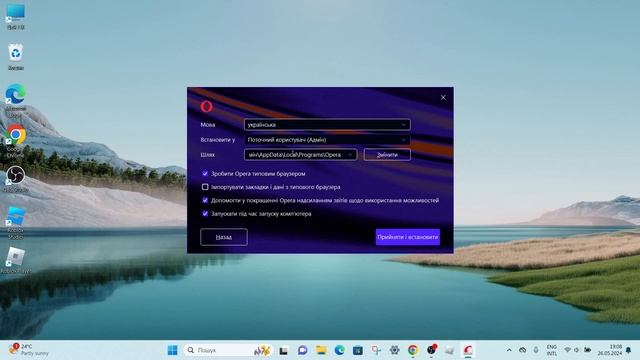
Task: Check Імпортувати закладки і дані checkbox
Action: tap(205, 187)
